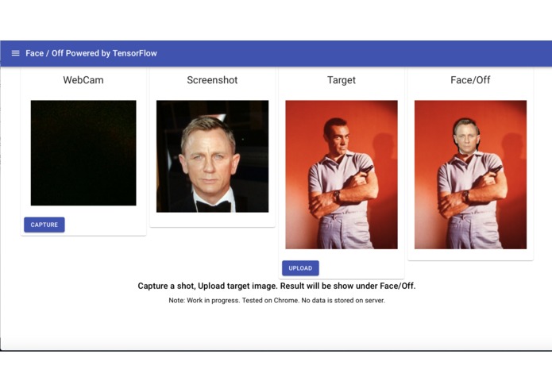Viewport: 552px width, 392px height.
Task: Click empty area of the blue header bar
Action: [x=352, y=53]
